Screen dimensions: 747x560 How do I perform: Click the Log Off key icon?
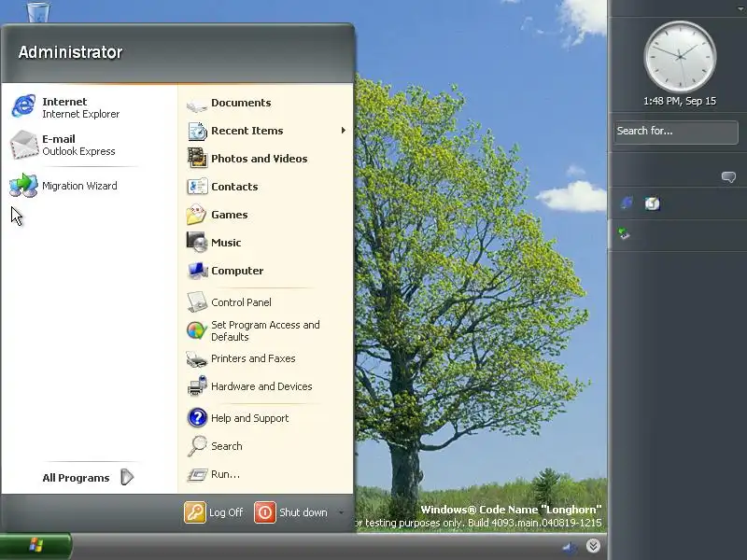pos(195,512)
